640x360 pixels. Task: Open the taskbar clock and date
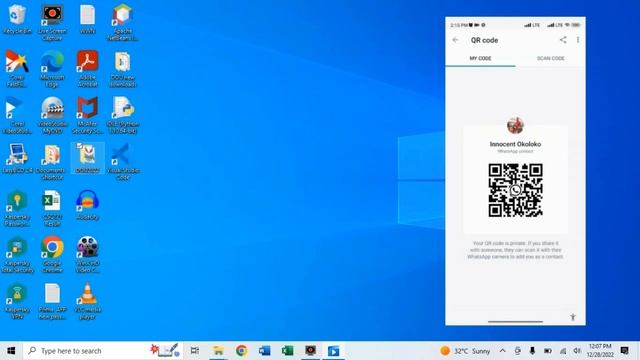600,351
